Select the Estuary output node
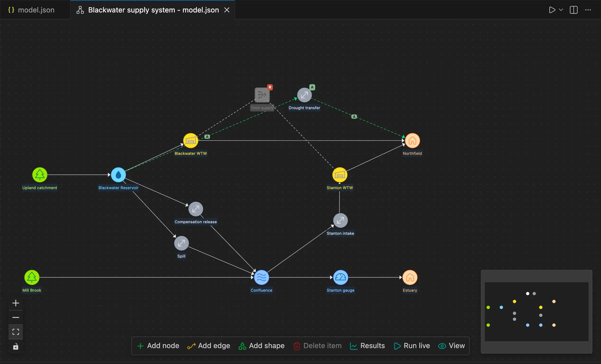Viewport: 601px width, 364px height. point(410,277)
